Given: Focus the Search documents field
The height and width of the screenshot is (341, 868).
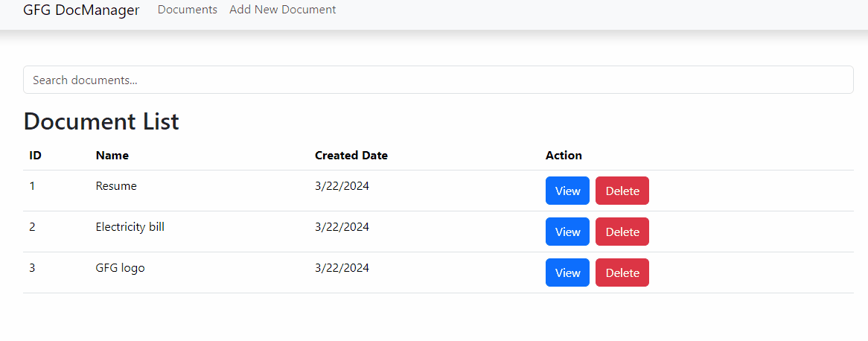Looking at the screenshot, I should tap(438, 80).
